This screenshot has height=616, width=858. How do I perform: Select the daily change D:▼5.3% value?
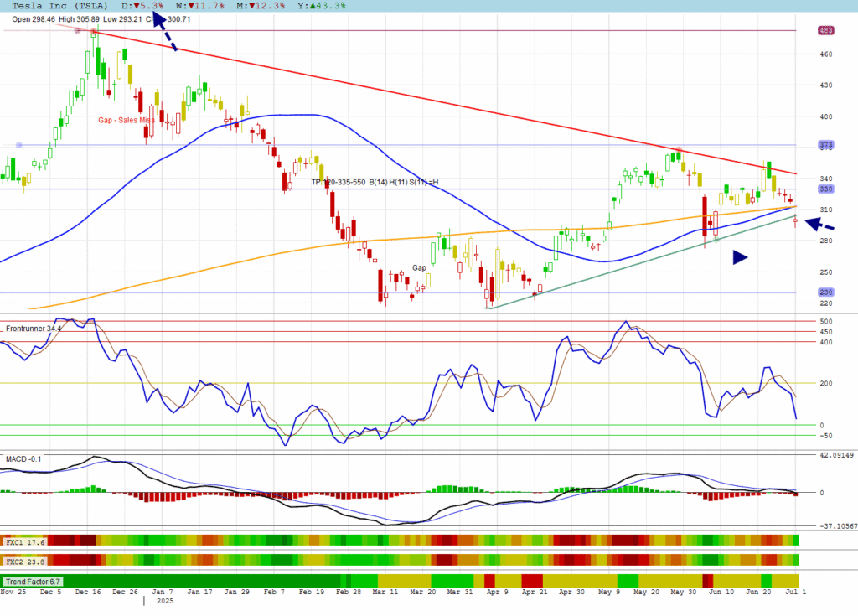tap(142, 6)
